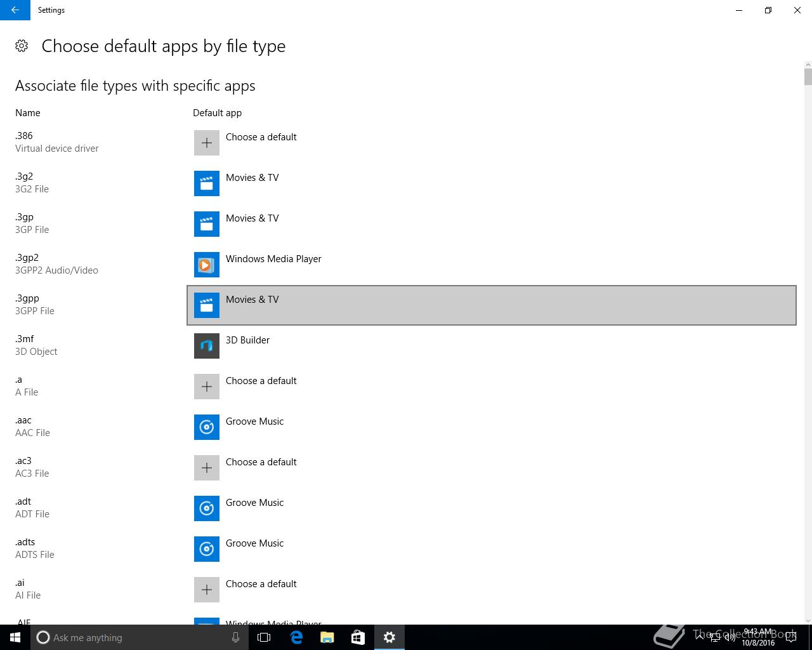The width and height of the screenshot is (812, 650).
Task: Change 'Movies & TV' default for .3gp
Action: tap(252, 218)
